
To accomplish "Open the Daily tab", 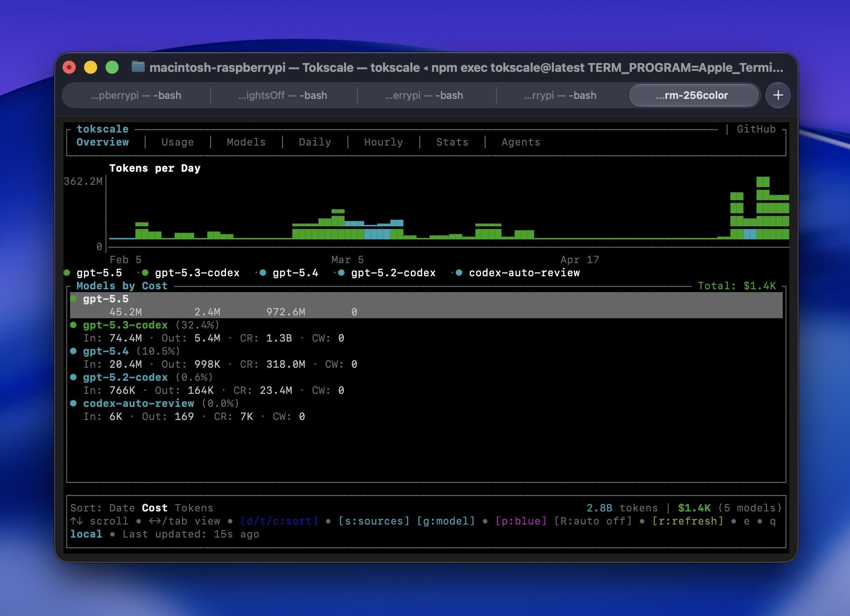I will pos(315,142).
